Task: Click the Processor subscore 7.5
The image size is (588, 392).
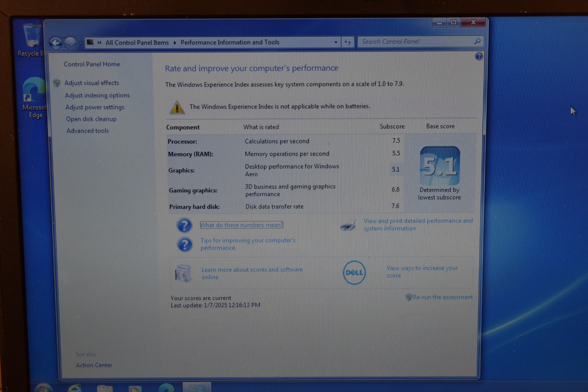Action: point(396,141)
